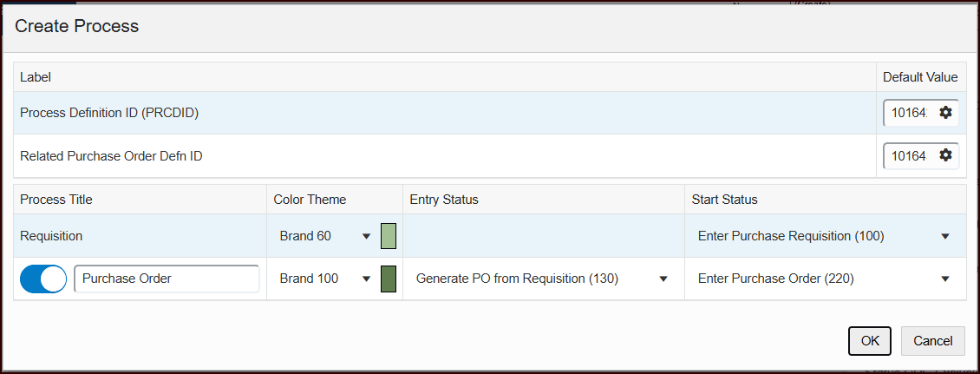Confirm with the OK button

pyautogui.click(x=870, y=341)
